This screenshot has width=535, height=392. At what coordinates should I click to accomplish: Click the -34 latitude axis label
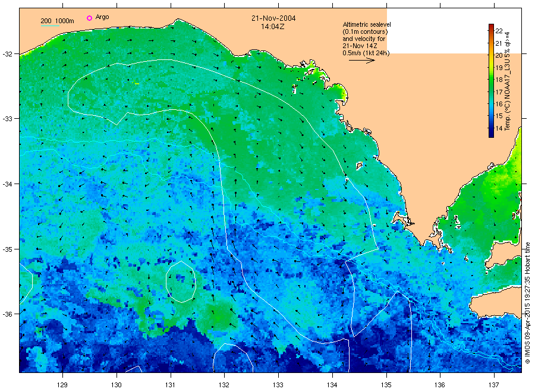pos(7,184)
